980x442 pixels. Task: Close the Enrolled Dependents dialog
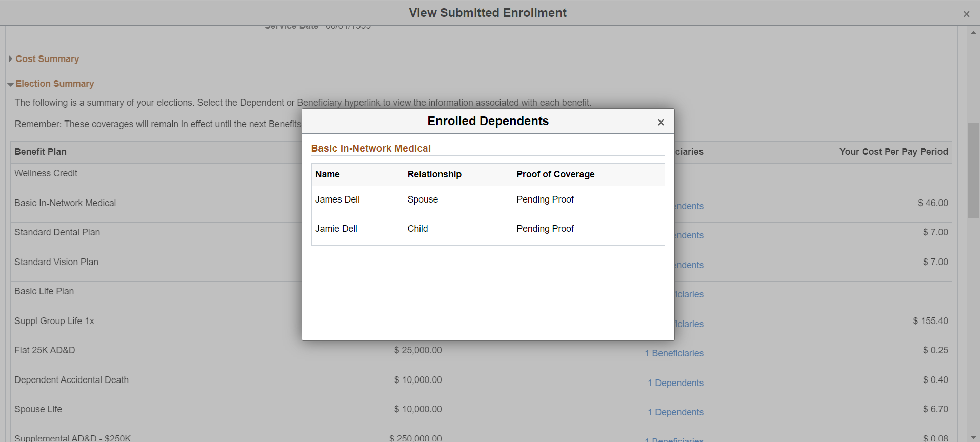click(661, 122)
